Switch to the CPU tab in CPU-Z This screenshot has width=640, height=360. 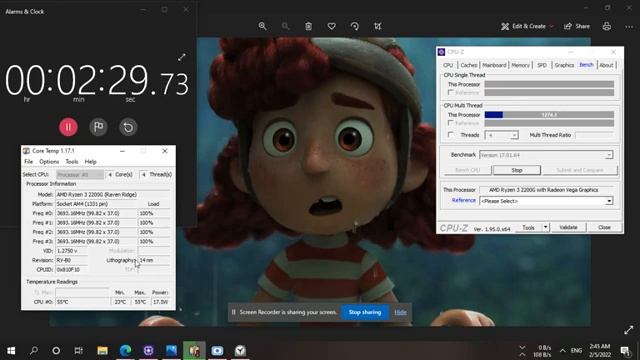[x=448, y=65]
